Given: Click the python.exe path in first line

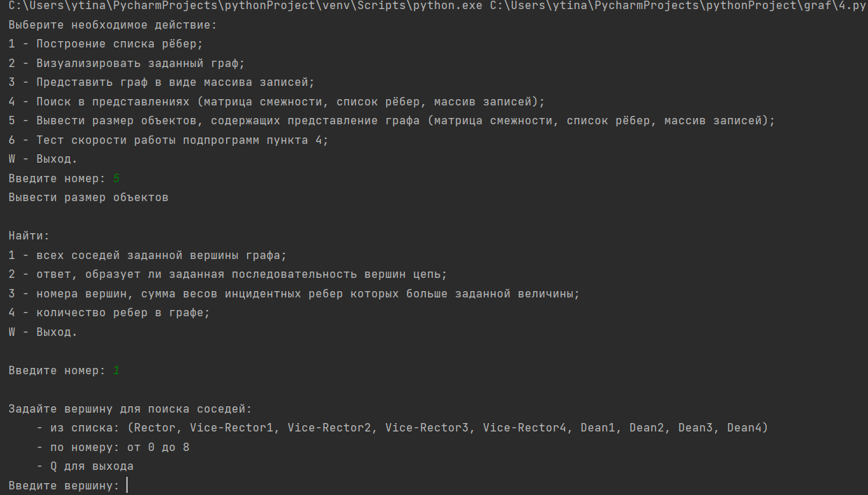Looking at the screenshot, I should click(x=246, y=6).
